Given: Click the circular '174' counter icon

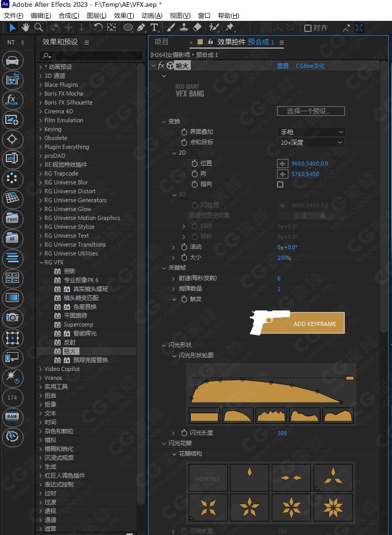Looking at the screenshot, I should pos(13,398).
